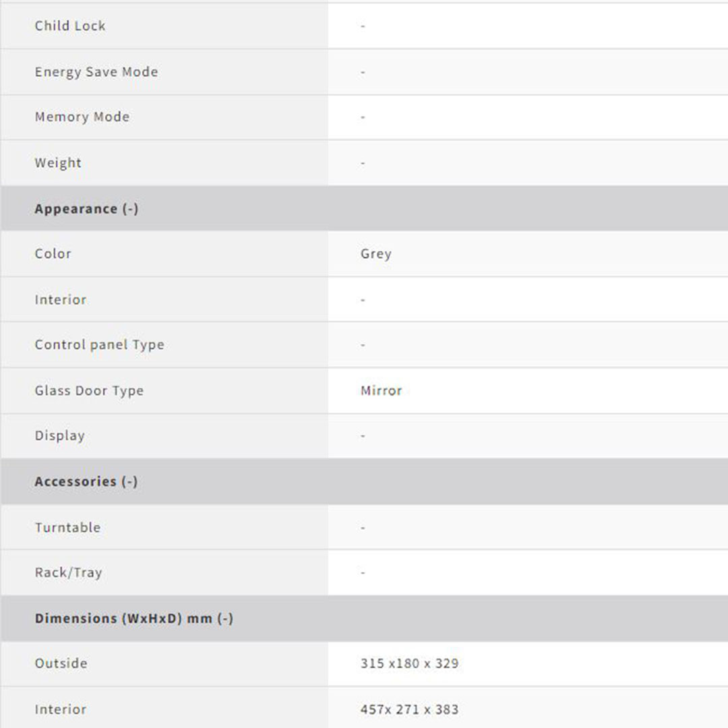
Task: Click the Memory Mode row label
Action: pyautogui.click(x=82, y=117)
